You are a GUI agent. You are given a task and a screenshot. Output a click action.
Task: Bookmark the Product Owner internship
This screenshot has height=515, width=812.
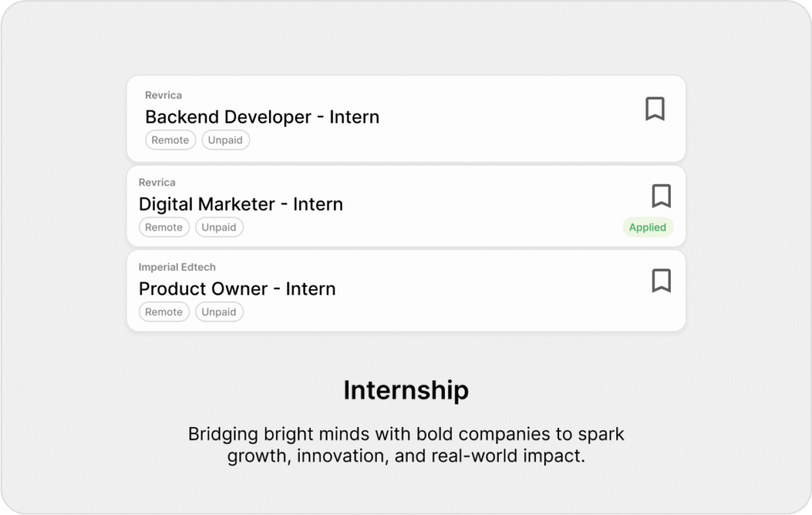(661, 280)
